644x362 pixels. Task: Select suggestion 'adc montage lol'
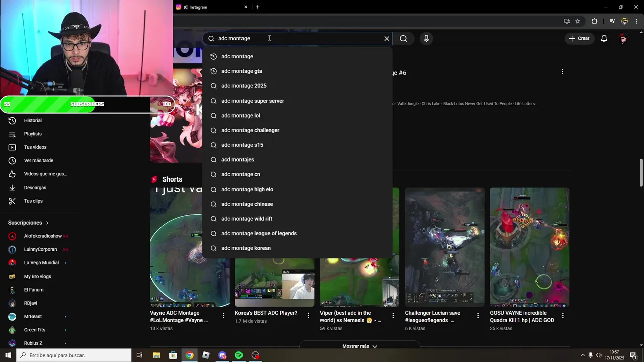point(297,115)
